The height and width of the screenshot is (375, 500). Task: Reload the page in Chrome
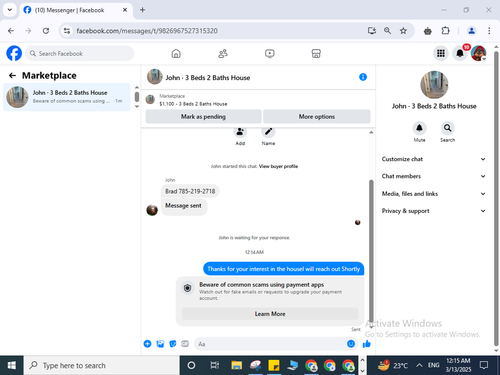point(46,31)
